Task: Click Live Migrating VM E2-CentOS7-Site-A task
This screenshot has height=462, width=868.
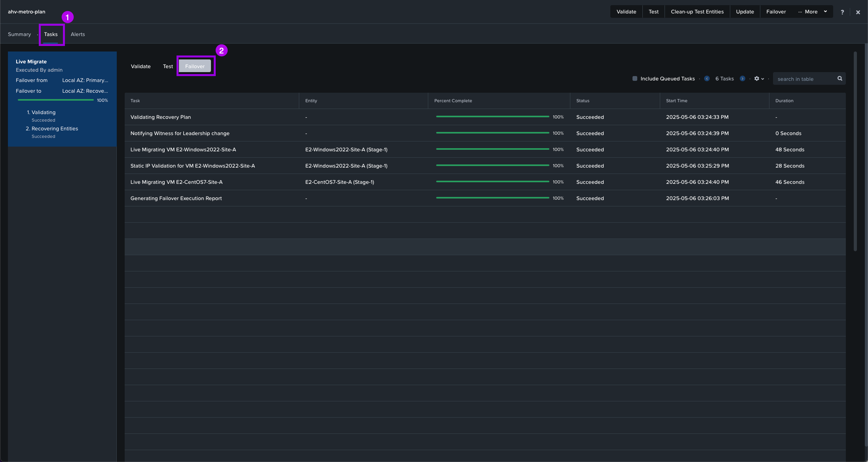Action: coord(177,182)
